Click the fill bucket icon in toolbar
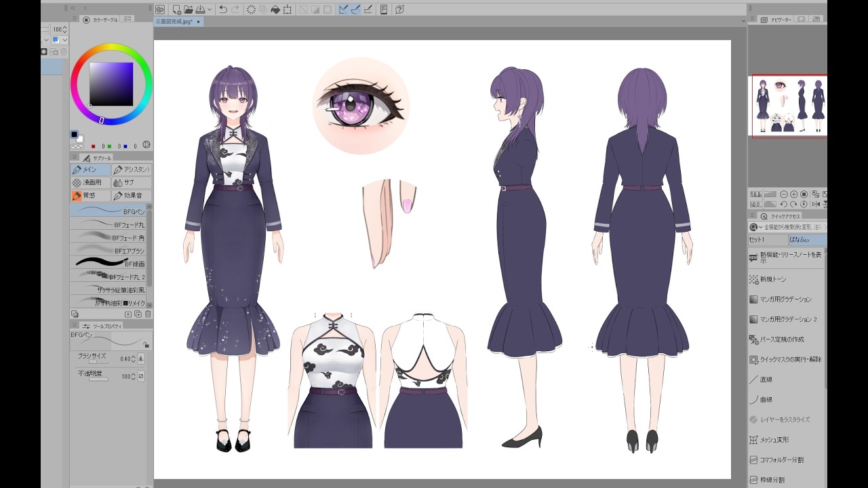Viewport: 868px width, 488px height. (x=275, y=9)
